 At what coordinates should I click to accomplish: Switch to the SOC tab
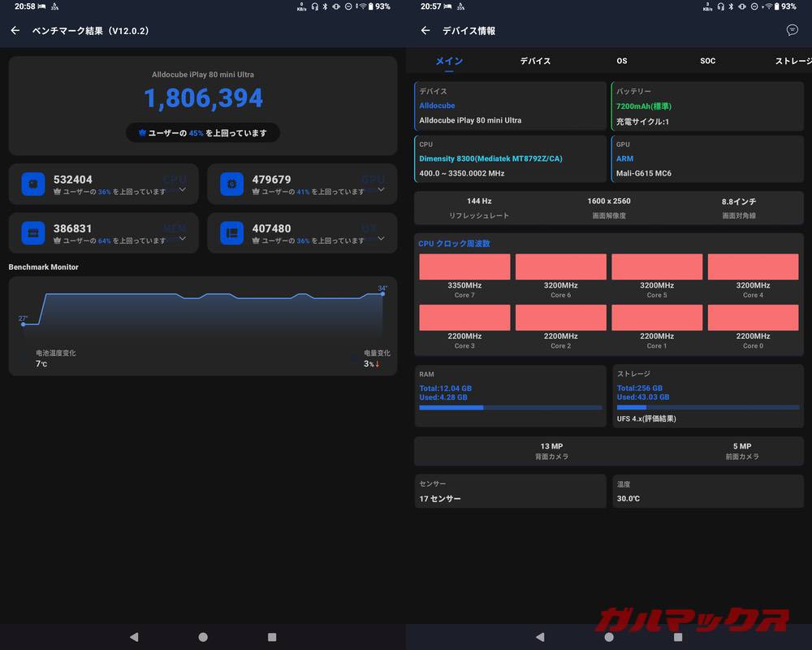708,61
